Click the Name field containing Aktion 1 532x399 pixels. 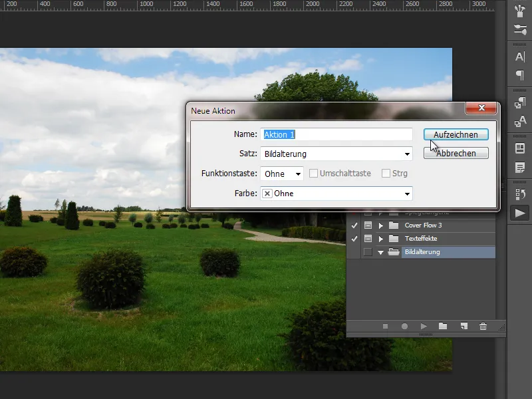coord(336,134)
